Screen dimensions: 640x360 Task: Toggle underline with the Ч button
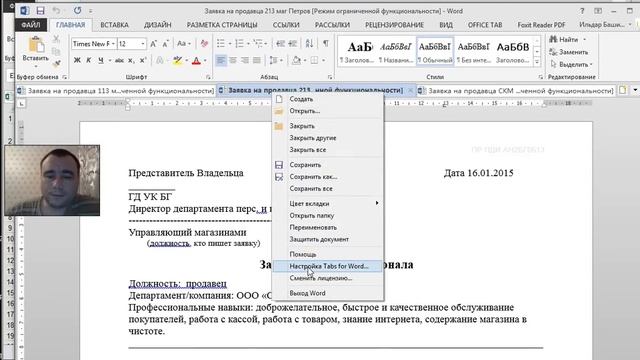100,60
